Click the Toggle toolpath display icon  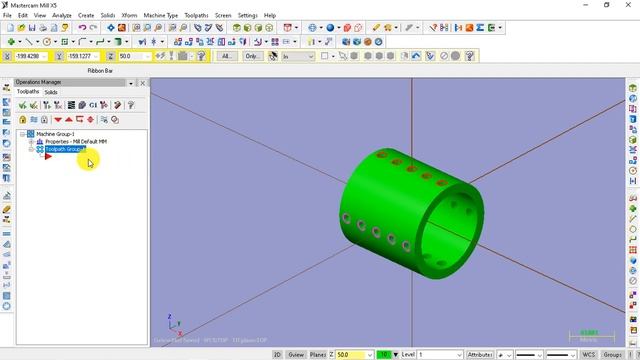(x=34, y=120)
